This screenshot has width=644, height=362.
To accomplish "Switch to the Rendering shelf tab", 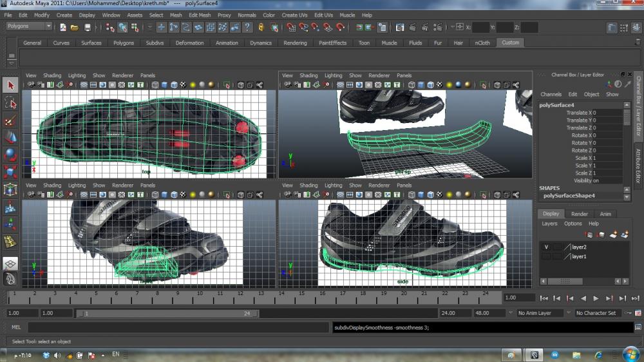I will [295, 43].
